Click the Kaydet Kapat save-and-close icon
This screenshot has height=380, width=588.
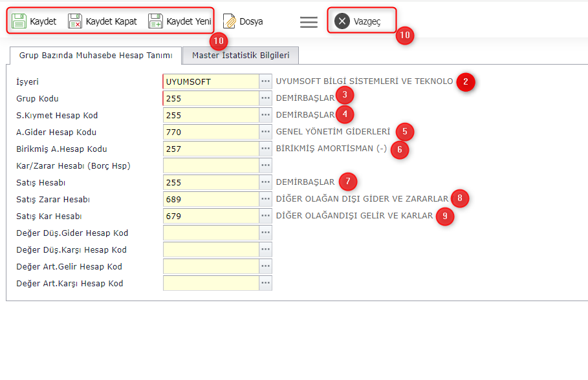pos(74,21)
